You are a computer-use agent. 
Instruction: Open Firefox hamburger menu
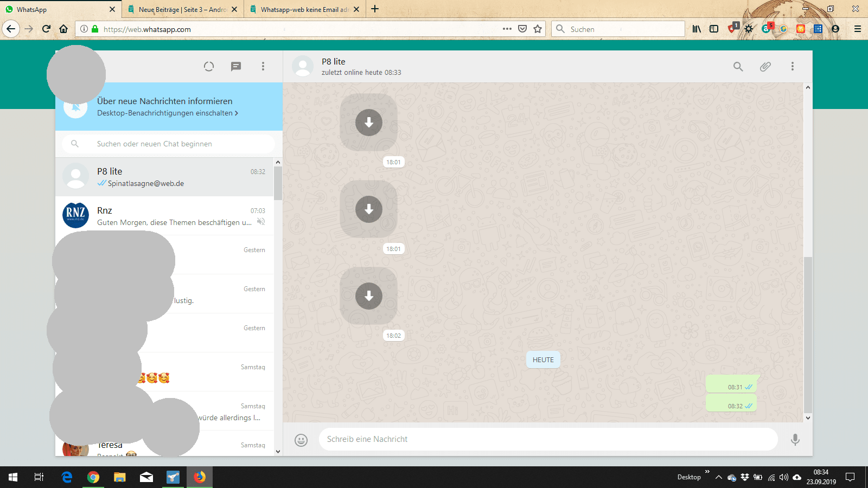858,29
